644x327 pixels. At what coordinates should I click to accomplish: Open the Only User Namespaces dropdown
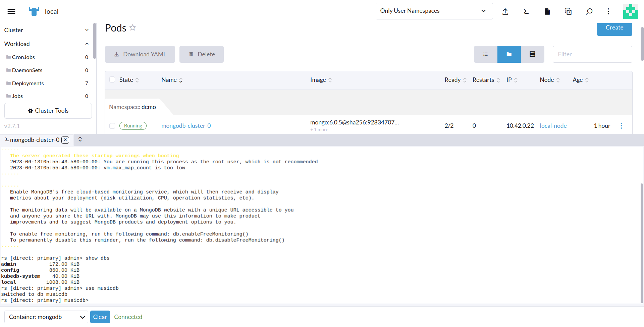click(434, 11)
